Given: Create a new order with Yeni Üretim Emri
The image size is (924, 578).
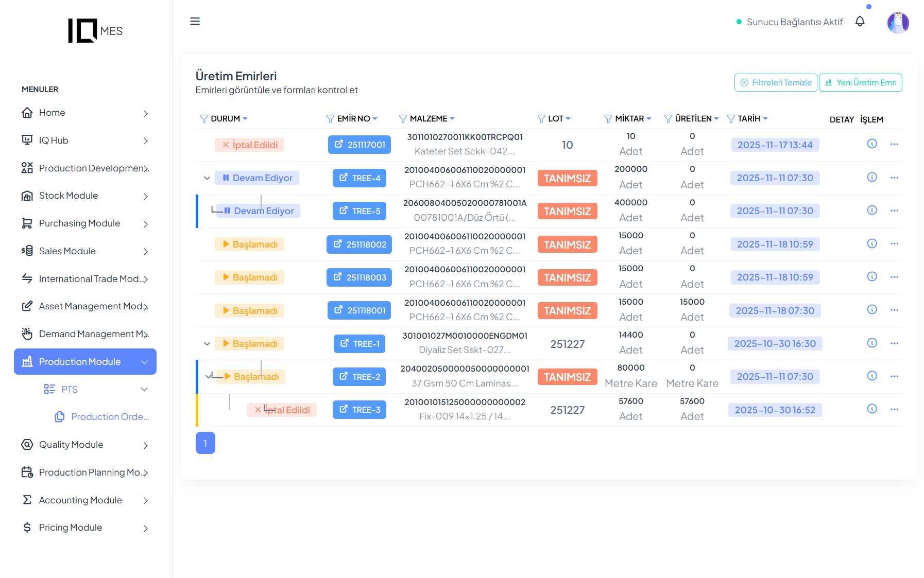Looking at the screenshot, I should coord(860,83).
